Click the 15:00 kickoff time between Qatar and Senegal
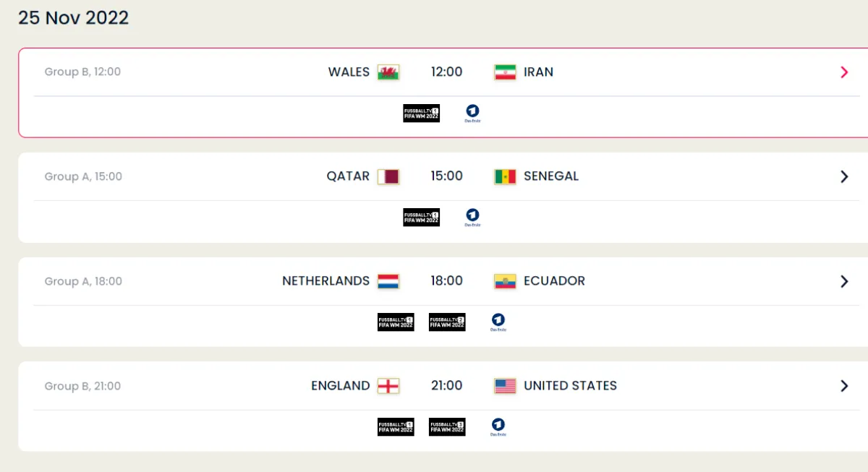Screen dimensions: 868x472 [x=446, y=176]
